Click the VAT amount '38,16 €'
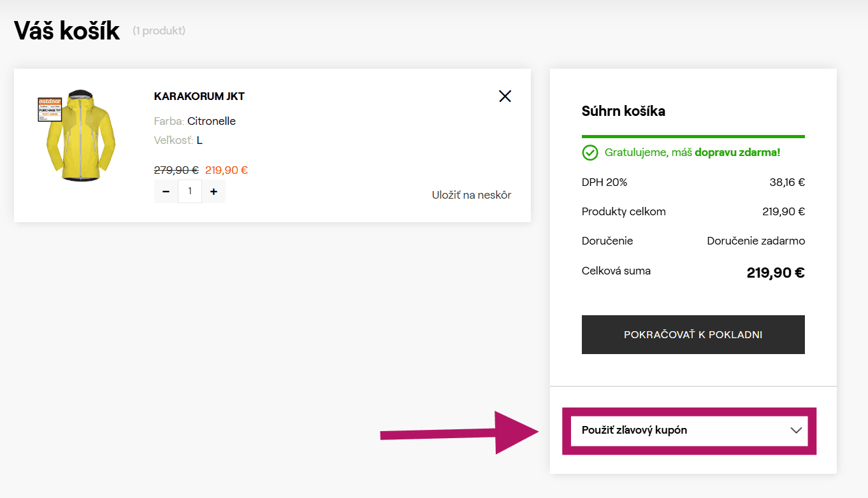This screenshot has height=498, width=868. [787, 182]
